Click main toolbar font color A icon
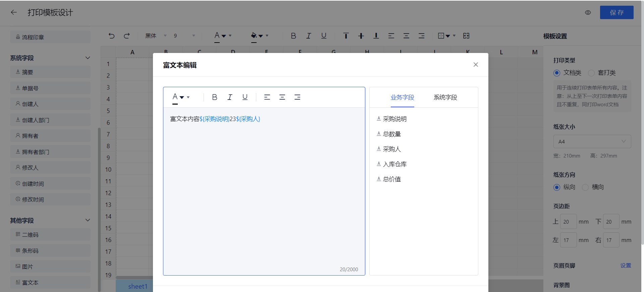Image resolution: width=644 pixels, height=292 pixels. (x=217, y=36)
